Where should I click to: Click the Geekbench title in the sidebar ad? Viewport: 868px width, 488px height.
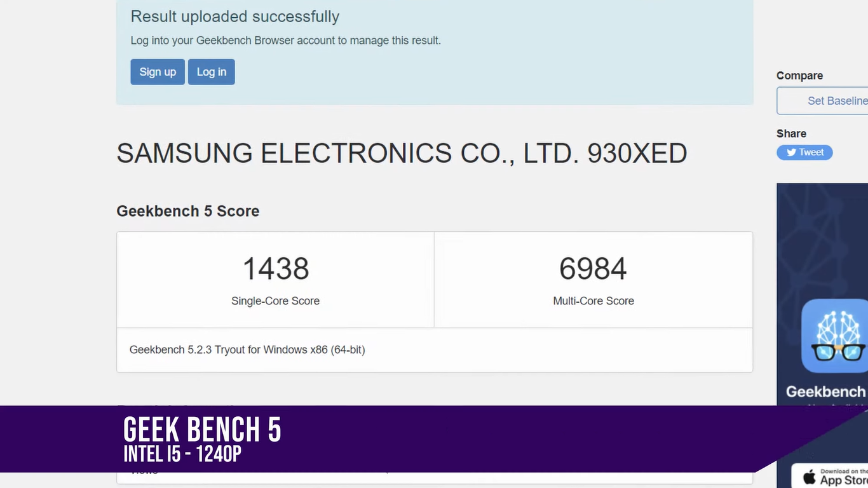point(826,391)
